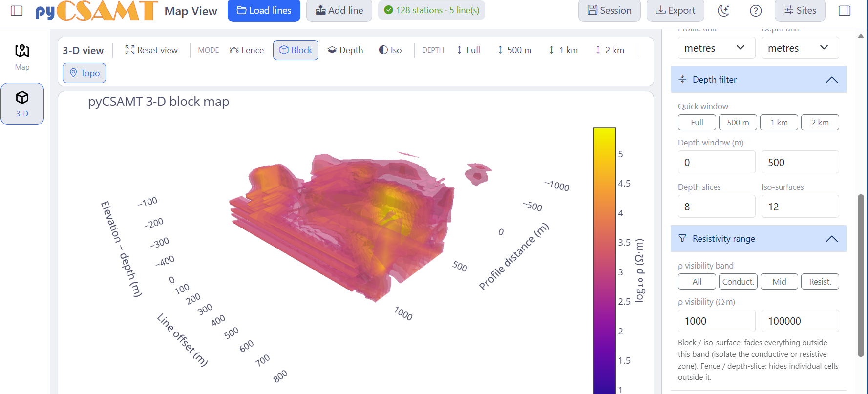Open the profile unit metres dropdown
The width and height of the screenshot is (868, 394).
pos(717,48)
